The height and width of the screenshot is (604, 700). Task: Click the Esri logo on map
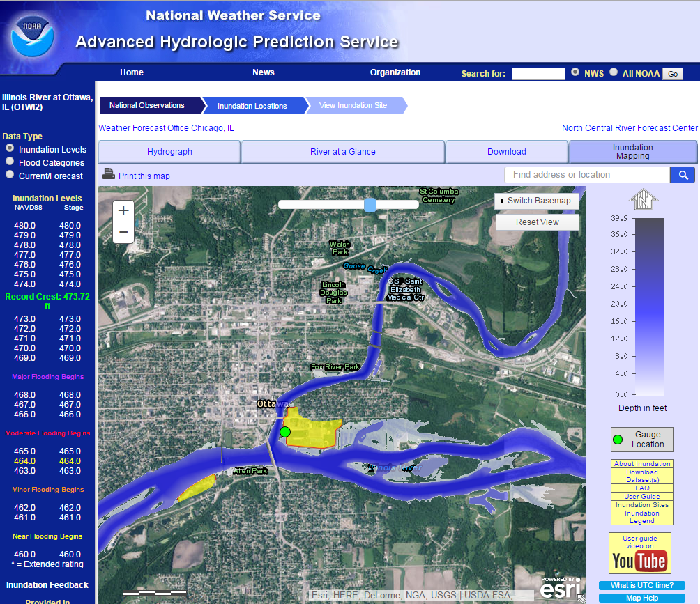[x=561, y=589]
